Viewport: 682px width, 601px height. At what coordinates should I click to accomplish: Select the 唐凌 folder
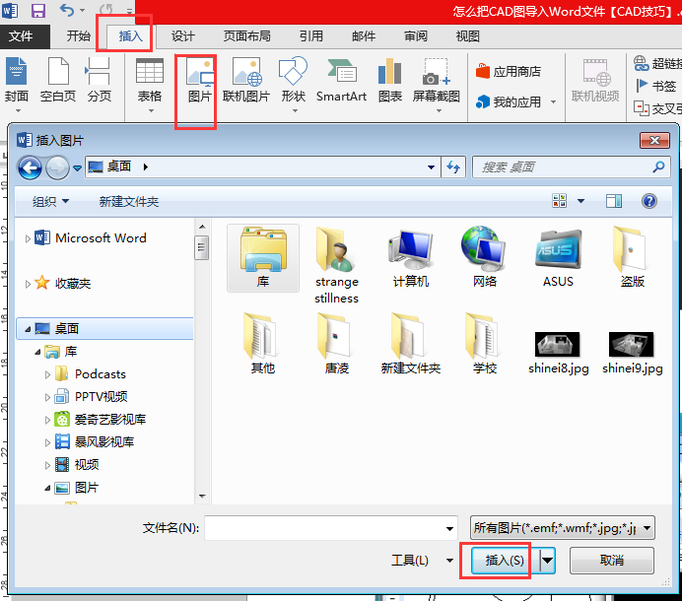[x=337, y=344]
